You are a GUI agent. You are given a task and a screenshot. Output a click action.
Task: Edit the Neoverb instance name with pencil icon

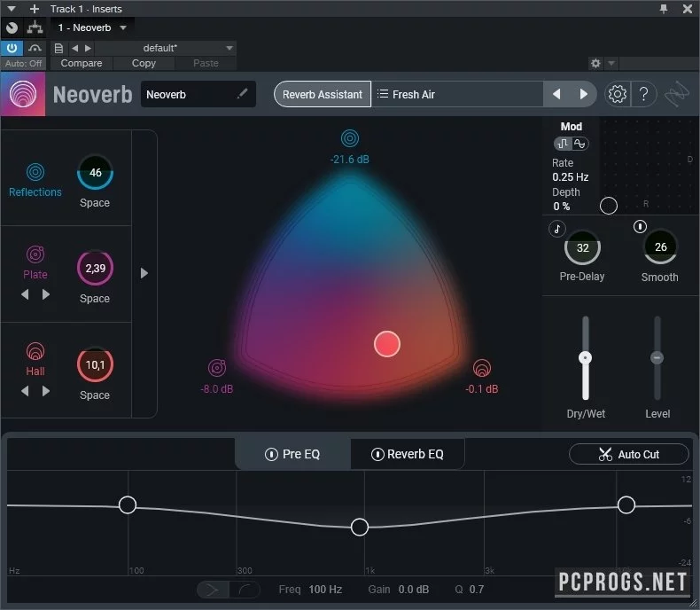click(243, 94)
